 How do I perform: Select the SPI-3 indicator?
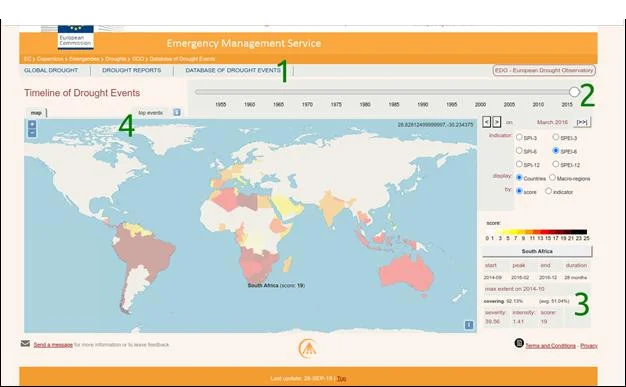tap(519, 137)
